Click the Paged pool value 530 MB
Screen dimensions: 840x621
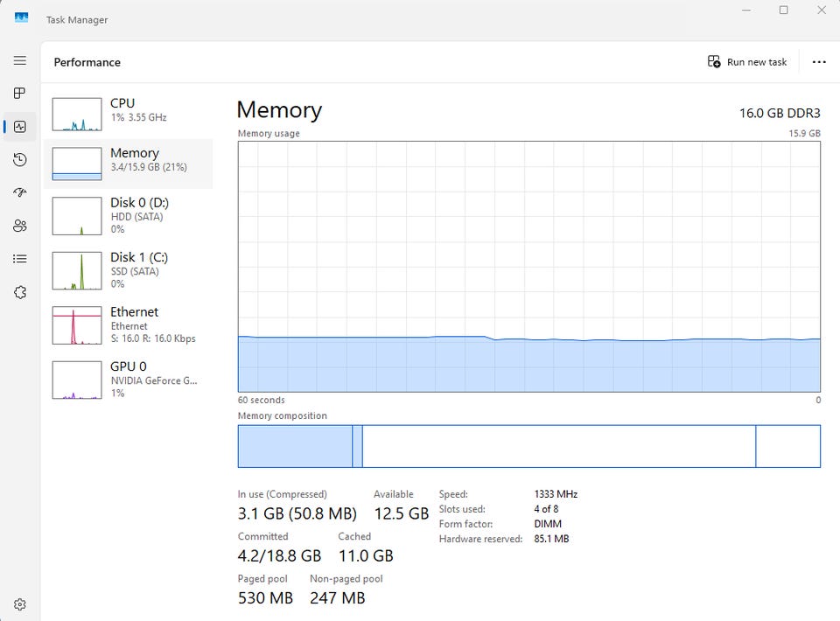265,598
